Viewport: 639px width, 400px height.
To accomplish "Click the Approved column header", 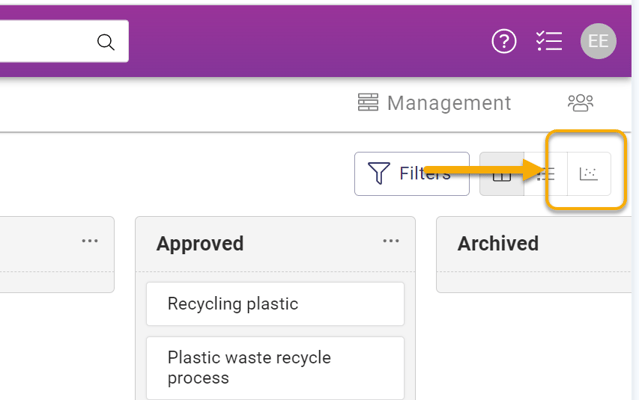I will [x=200, y=244].
